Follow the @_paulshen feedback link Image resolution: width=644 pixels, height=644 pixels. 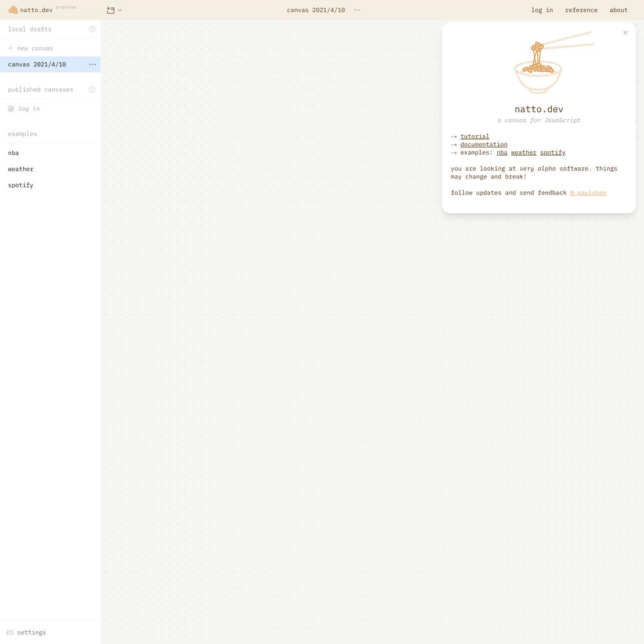(x=588, y=193)
